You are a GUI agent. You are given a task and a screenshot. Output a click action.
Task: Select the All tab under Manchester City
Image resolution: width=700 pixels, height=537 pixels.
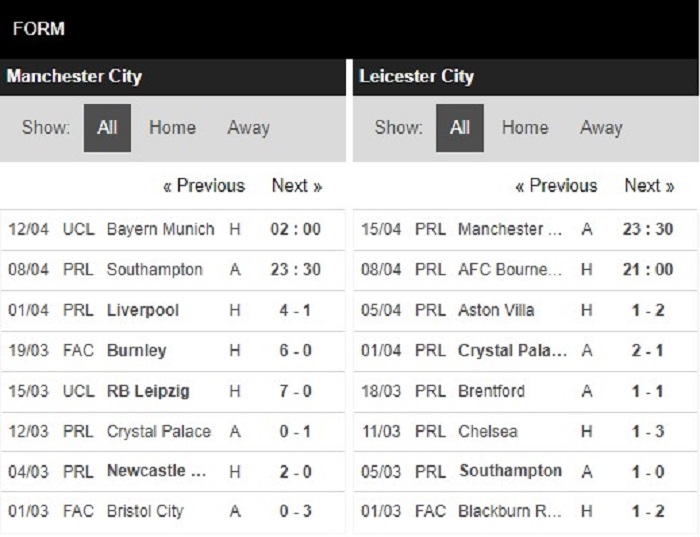point(107,128)
